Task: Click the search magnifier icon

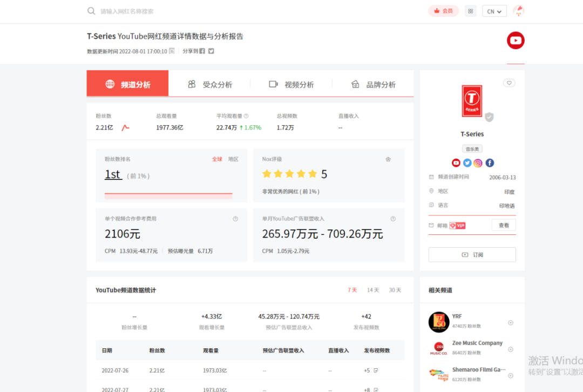Action: point(91,11)
